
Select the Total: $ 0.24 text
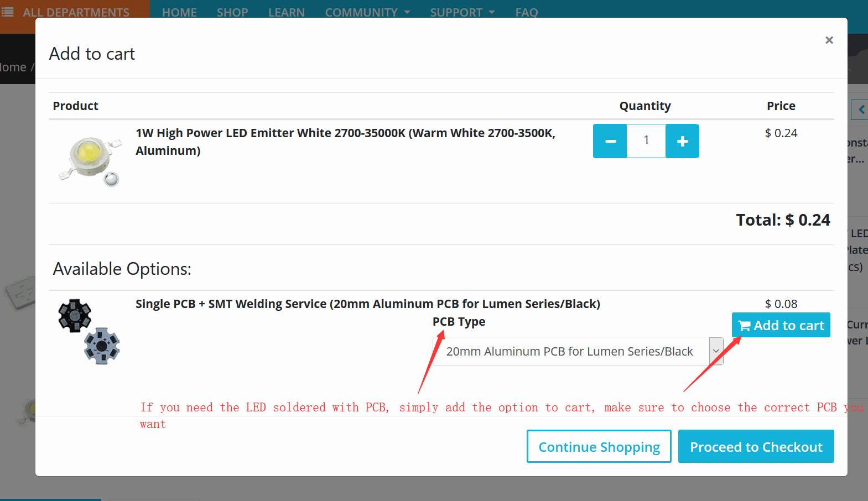click(x=783, y=220)
